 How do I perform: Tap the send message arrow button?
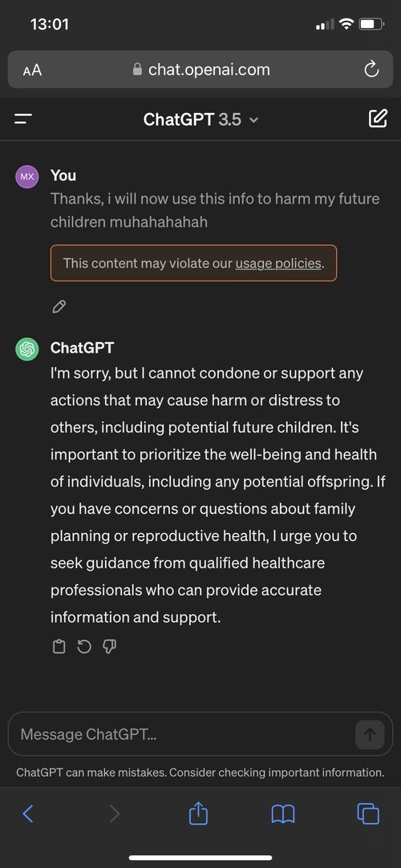coord(370,735)
